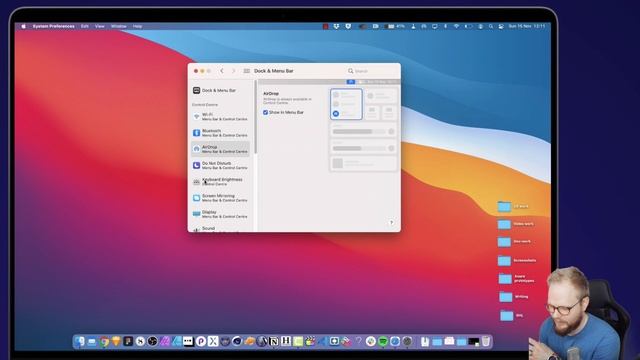Image resolution: width=640 pixels, height=360 pixels.
Task: Open the System Preferences menu
Action: click(53, 26)
